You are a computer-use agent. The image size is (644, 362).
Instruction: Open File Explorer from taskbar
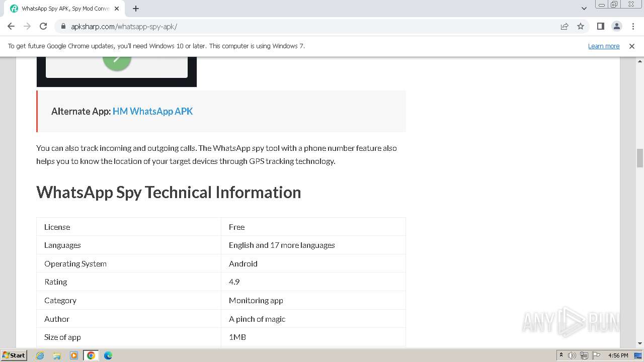57,355
